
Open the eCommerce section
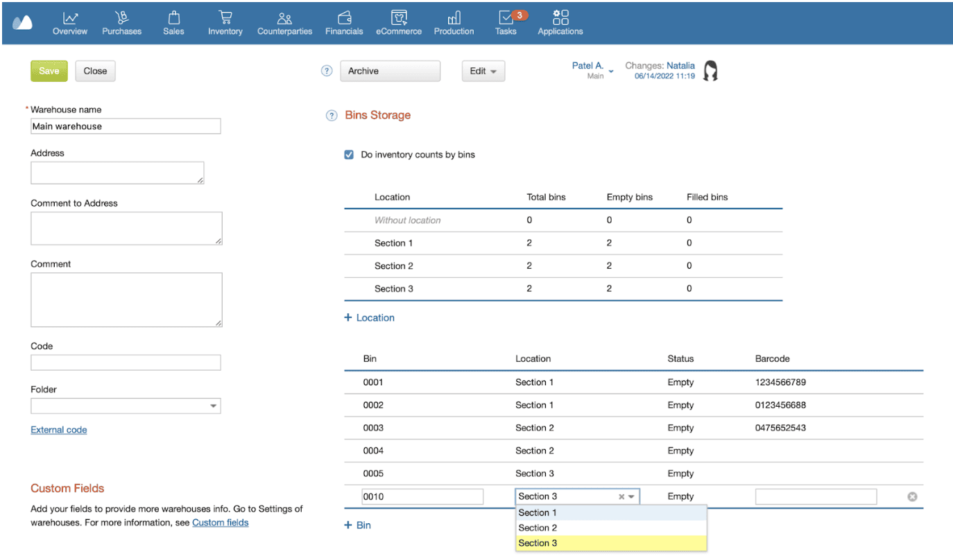[399, 23]
